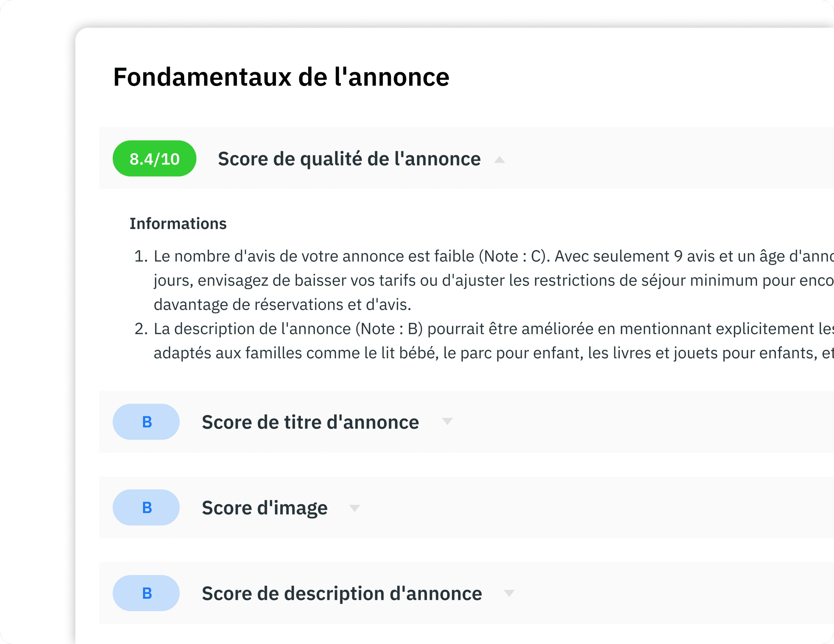
Task: Click the list number "2." marker
Action: [x=141, y=329]
